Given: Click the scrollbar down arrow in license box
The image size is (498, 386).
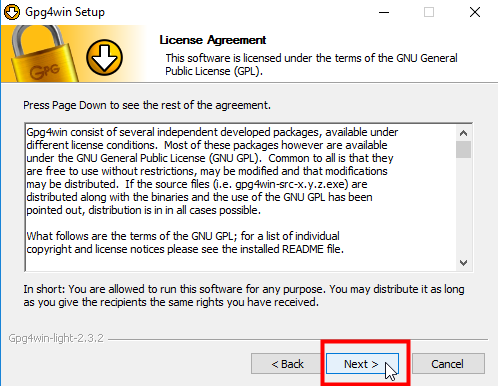Looking at the screenshot, I should pyautogui.click(x=463, y=263).
